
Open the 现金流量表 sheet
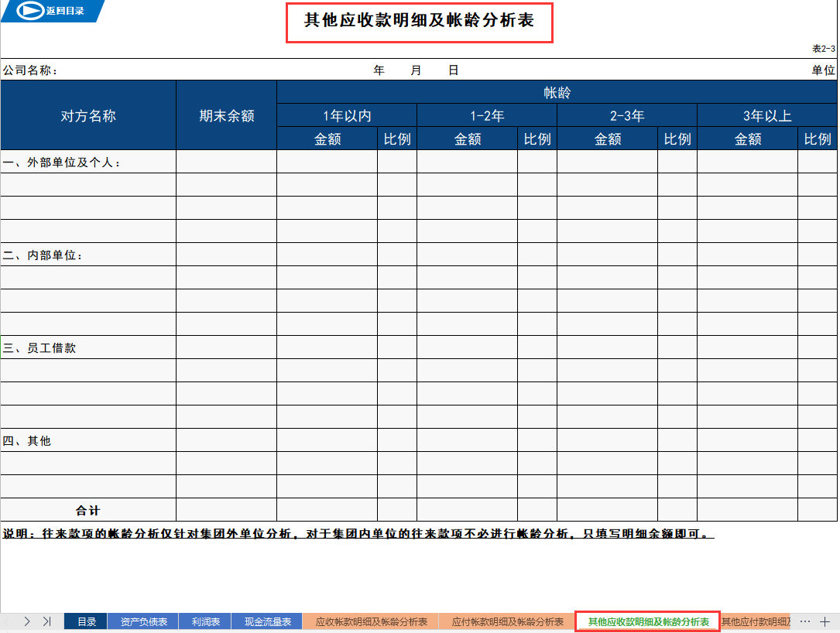coord(266,621)
